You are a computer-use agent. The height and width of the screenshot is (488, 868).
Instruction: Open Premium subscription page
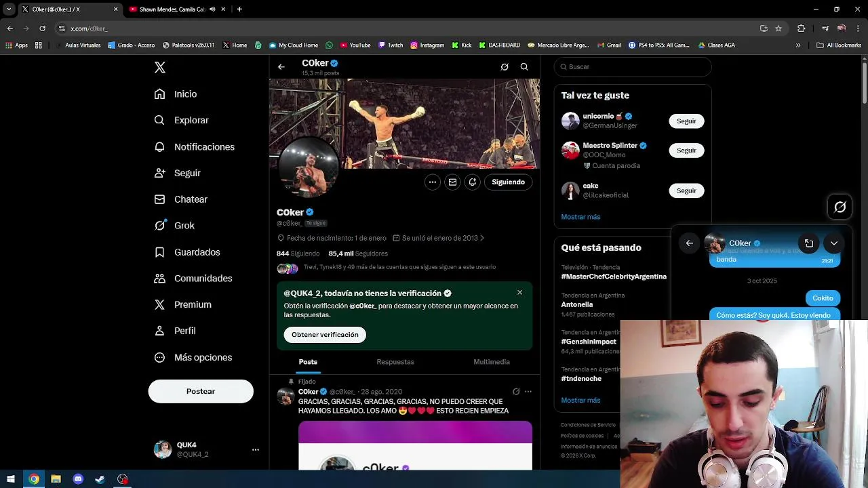(182, 304)
